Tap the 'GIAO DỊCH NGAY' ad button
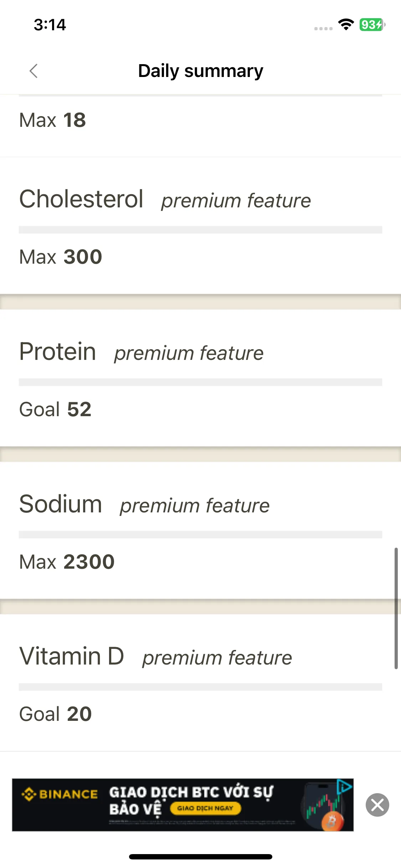Screen dimensions: 401x868 (x=205, y=808)
